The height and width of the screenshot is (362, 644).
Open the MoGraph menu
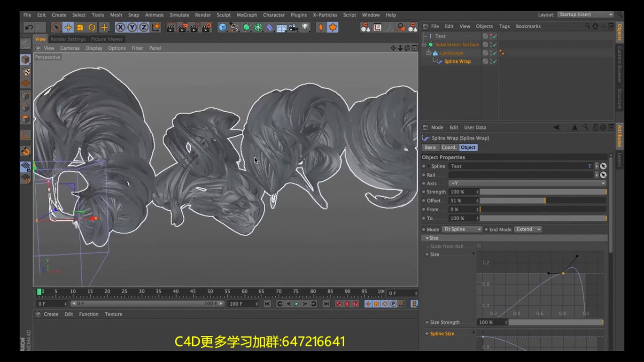pyautogui.click(x=247, y=15)
